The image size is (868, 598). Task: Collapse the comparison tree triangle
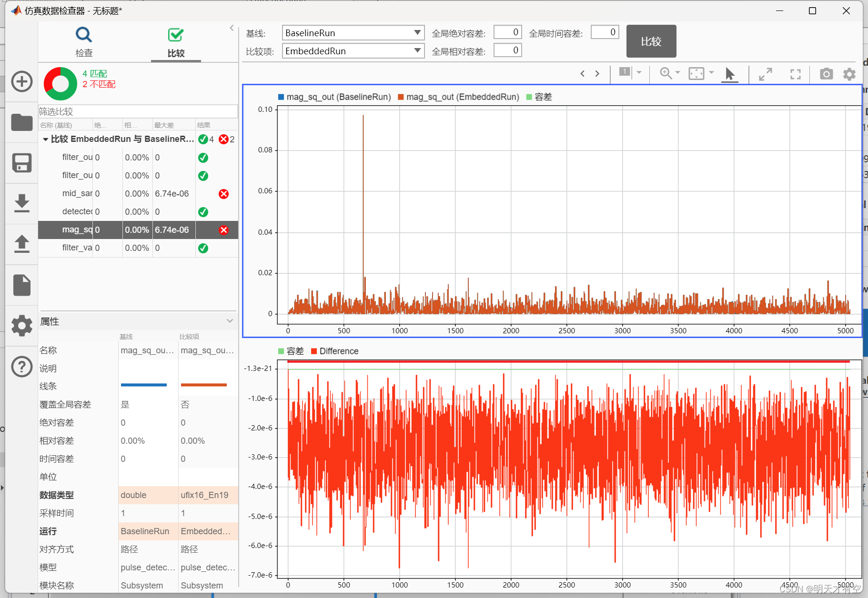(x=45, y=140)
